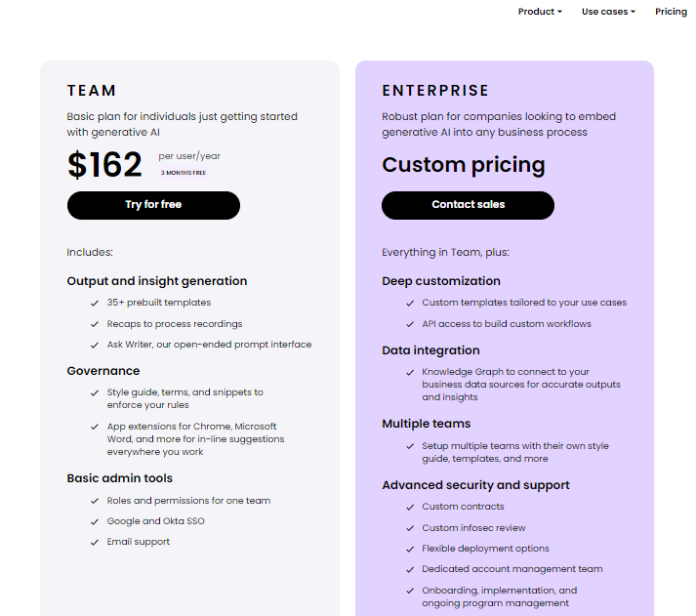696x616 pixels.
Task: Click checkmark beside API access item
Action: [x=410, y=324]
